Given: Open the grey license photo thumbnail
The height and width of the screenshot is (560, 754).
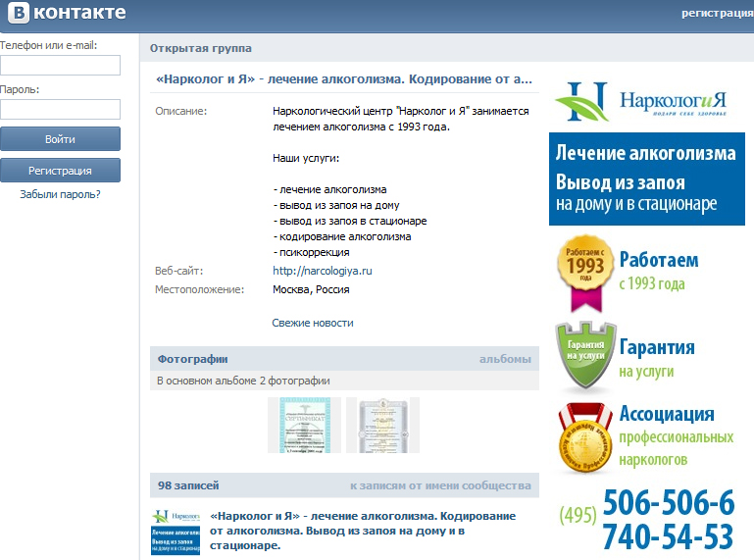Looking at the screenshot, I should click(x=382, y=425).
